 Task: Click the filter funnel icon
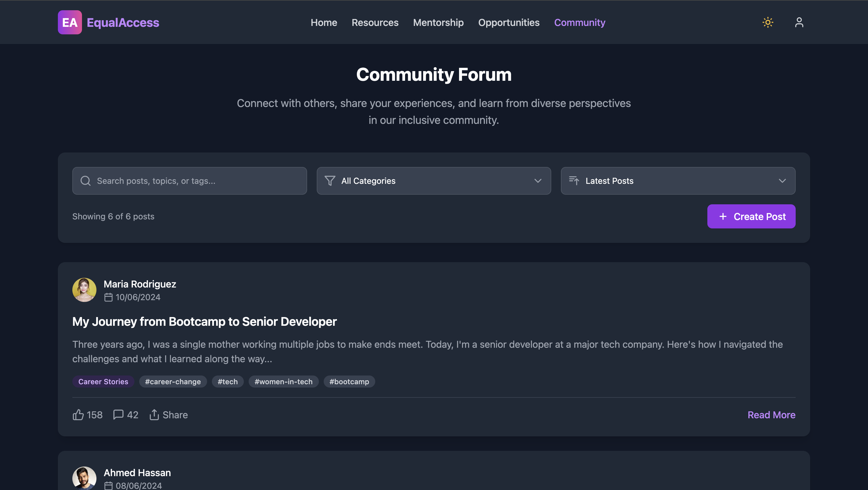coord(329,181)
